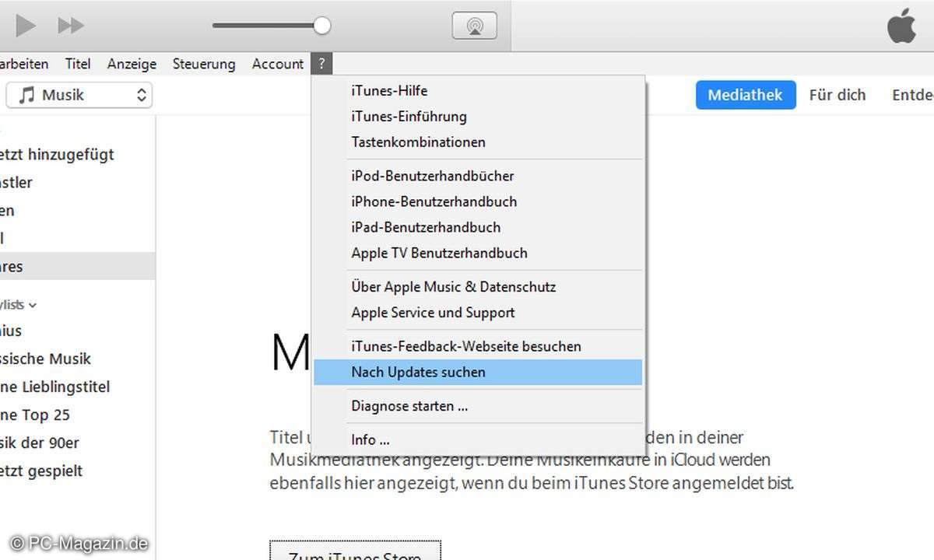The height and width of the screenshot is (560, 934).
Task: Click the music note icon in the Musik selector
Action: coord(27,95)
